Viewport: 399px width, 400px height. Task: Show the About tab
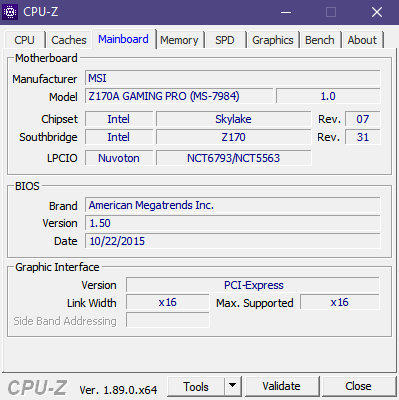tap(362, 40)
